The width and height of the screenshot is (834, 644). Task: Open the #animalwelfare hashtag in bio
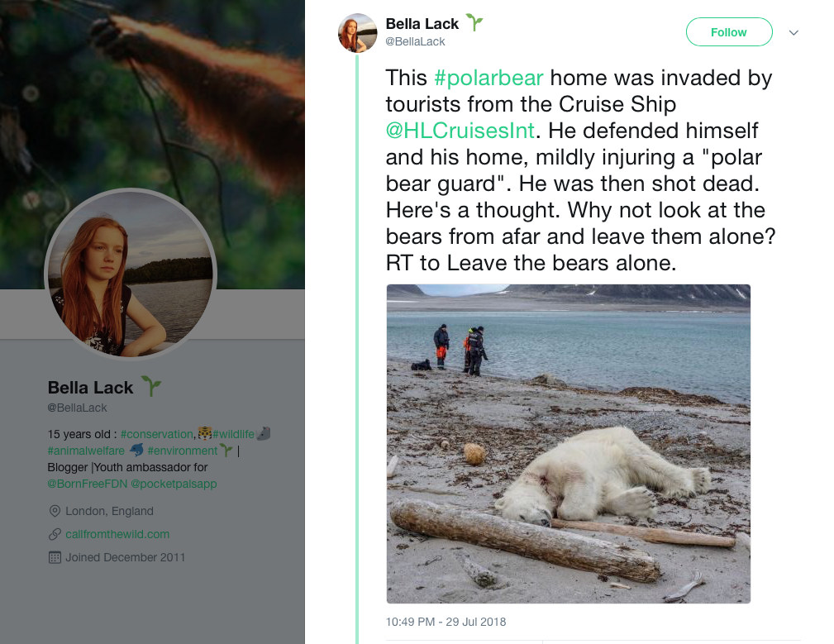[86, 451]
